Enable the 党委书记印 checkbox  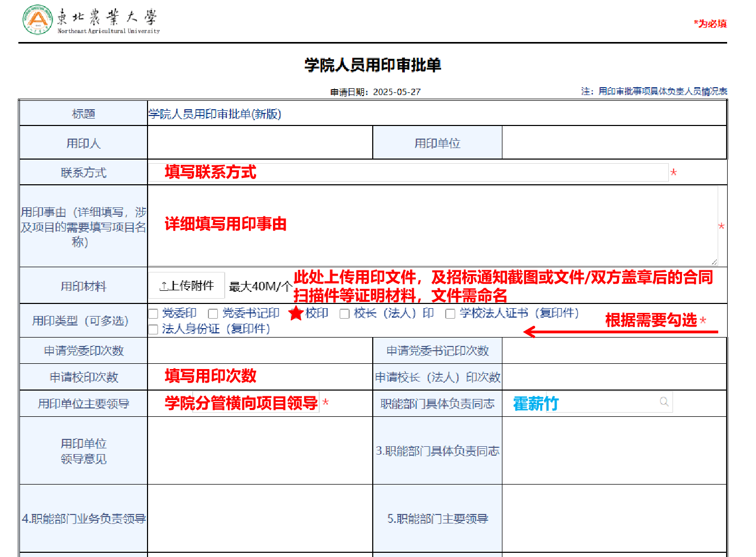click(213, 314)
